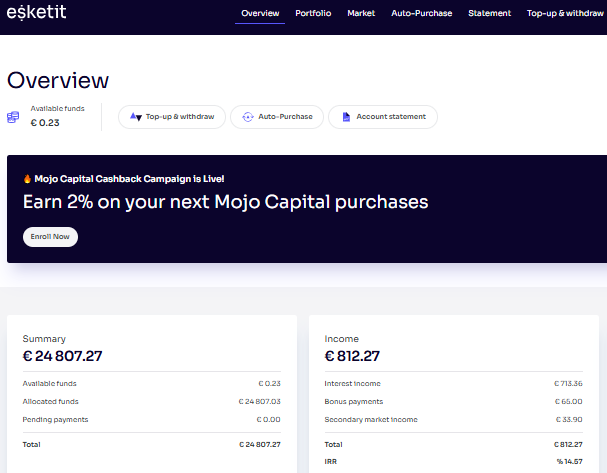Open Top-up & withdraw in navigation bar
Image resolution: width=607 pixels, height=473 pixels.
point(565,13)
